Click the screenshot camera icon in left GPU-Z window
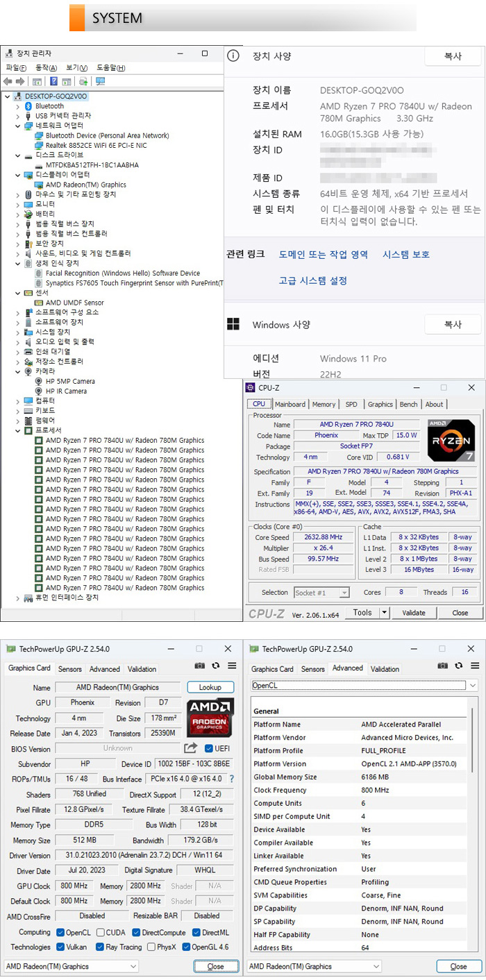 point(200,666)
